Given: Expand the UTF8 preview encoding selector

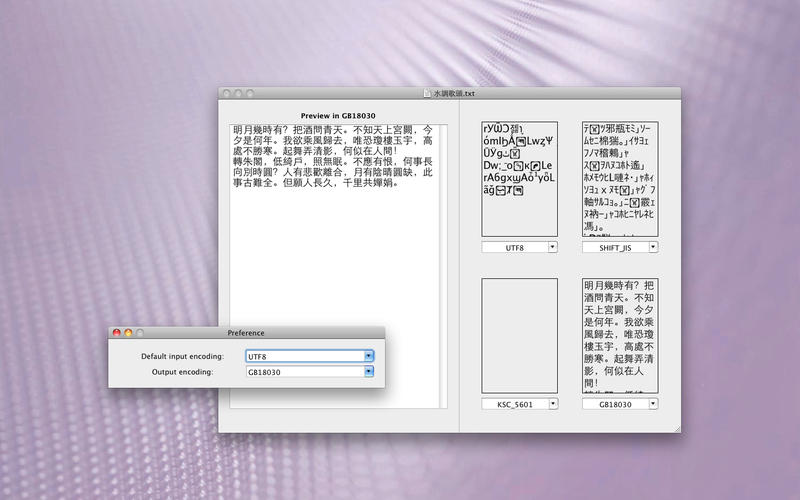Looking at the screenshot, I should [x=519, y=246].
